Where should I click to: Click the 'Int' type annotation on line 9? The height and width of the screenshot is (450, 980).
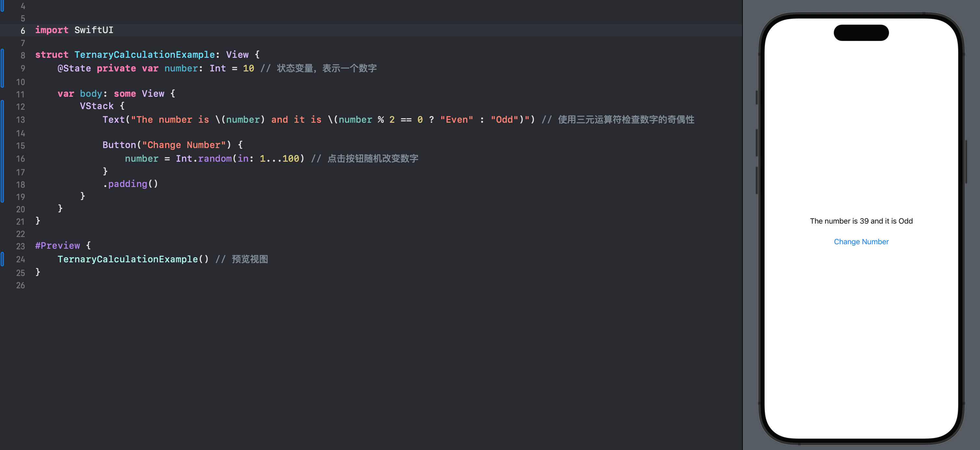pyautogui.click(x=218, y=69)
